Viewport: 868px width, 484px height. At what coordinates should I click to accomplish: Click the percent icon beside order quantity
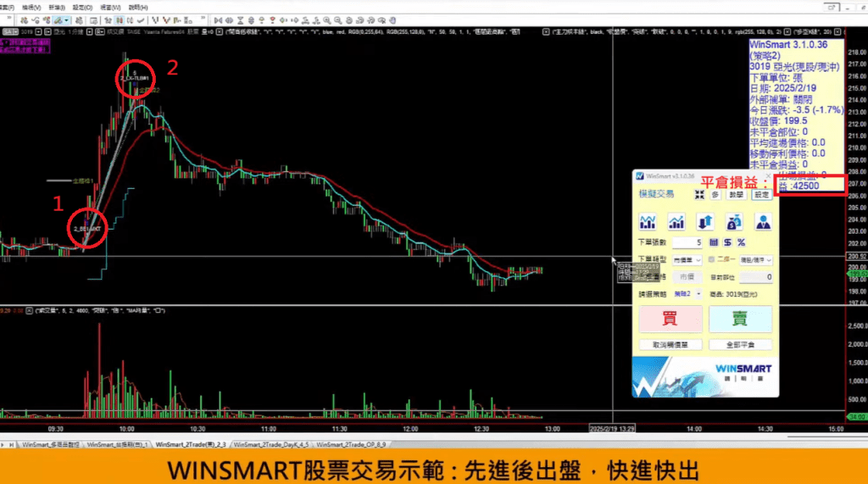741,242
